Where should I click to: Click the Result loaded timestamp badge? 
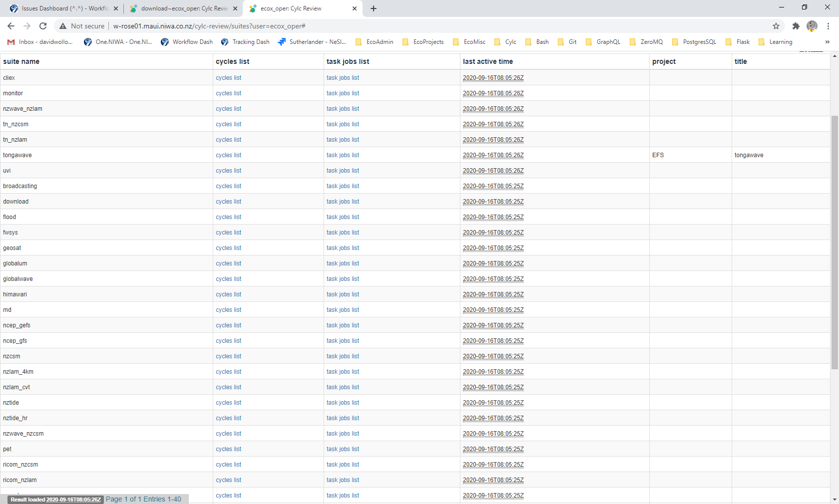click(x=55, y=500)
